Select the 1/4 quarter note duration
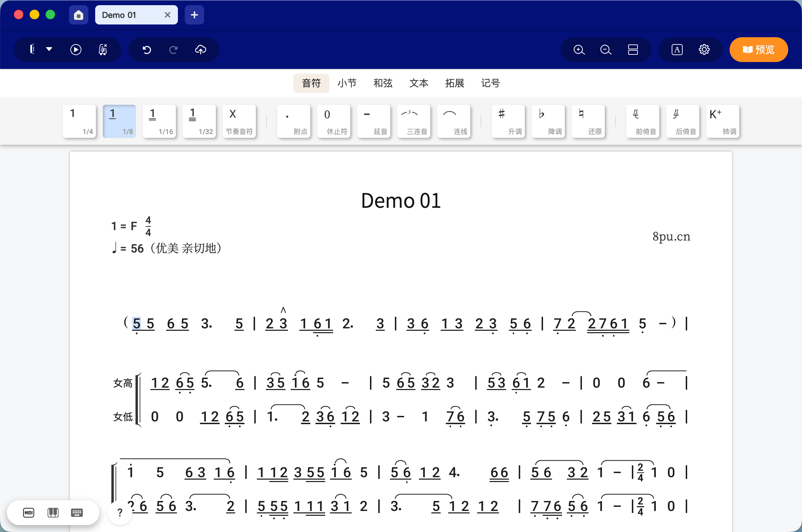 (79, 121)
